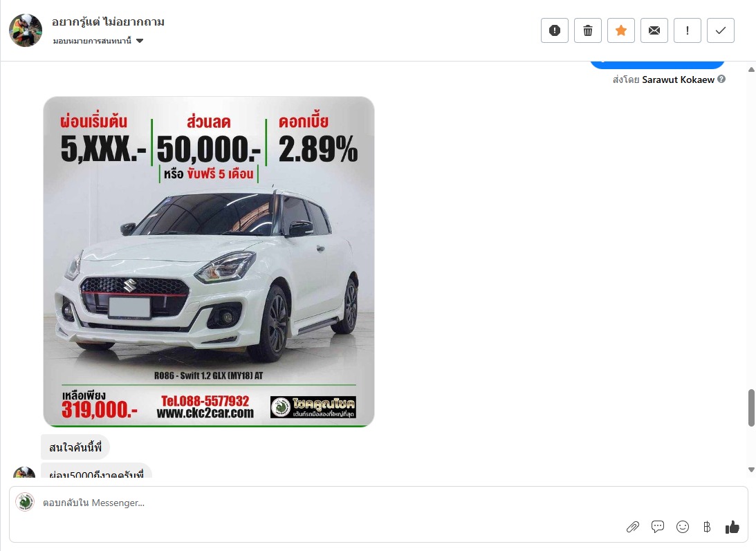The height and width of the screenshot is (551, 756).
Task: Click the baht payment request icon
Action: coord(707,527)
